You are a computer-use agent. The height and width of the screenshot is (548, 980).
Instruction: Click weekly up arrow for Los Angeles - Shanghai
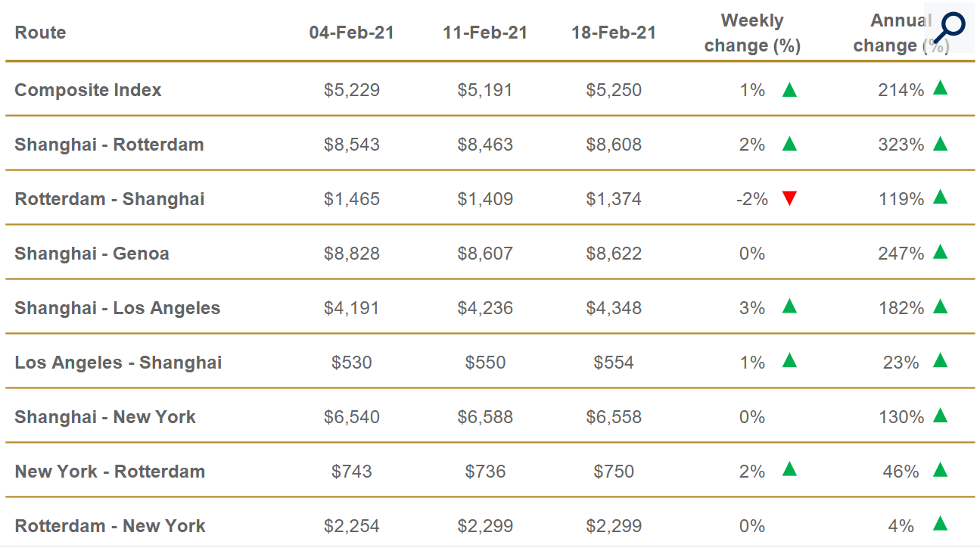[x=789, y=361]
